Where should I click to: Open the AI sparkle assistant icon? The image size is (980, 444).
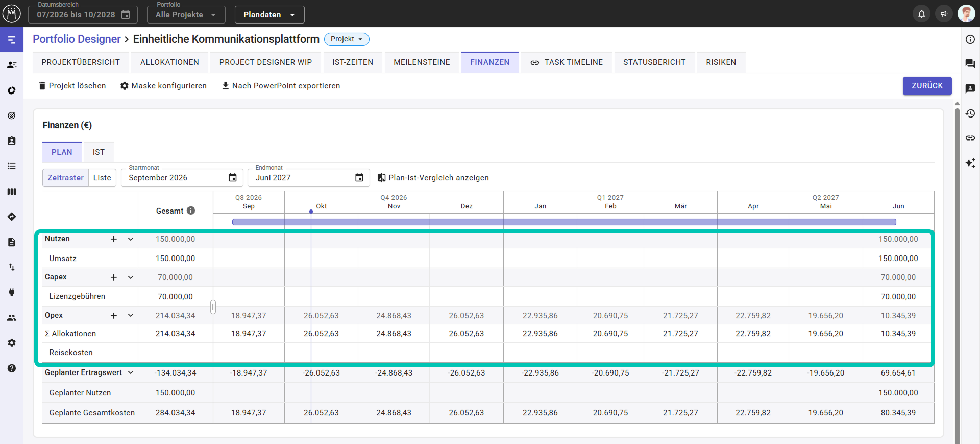click(x=970, y=163)
